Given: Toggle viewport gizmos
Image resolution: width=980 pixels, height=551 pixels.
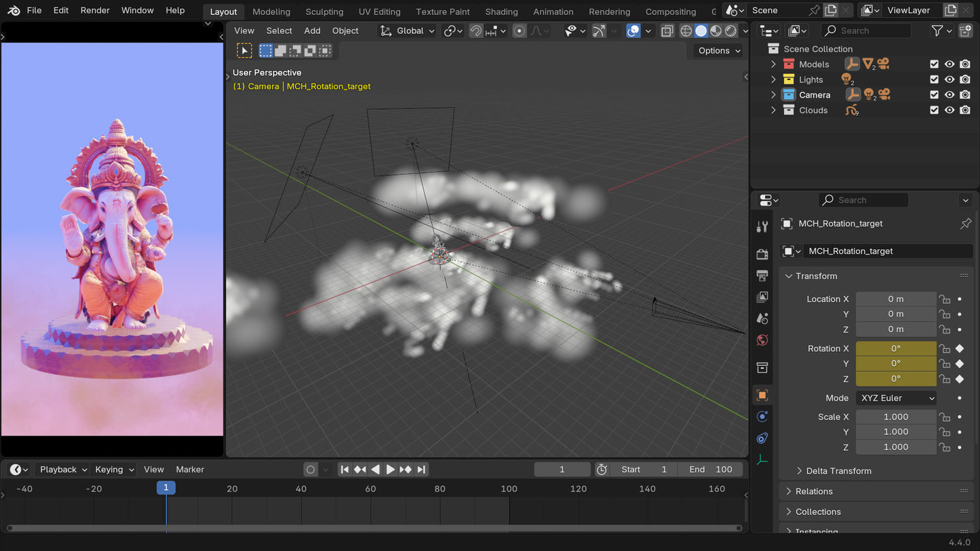Looking at the screenshot, I should 599,30.
